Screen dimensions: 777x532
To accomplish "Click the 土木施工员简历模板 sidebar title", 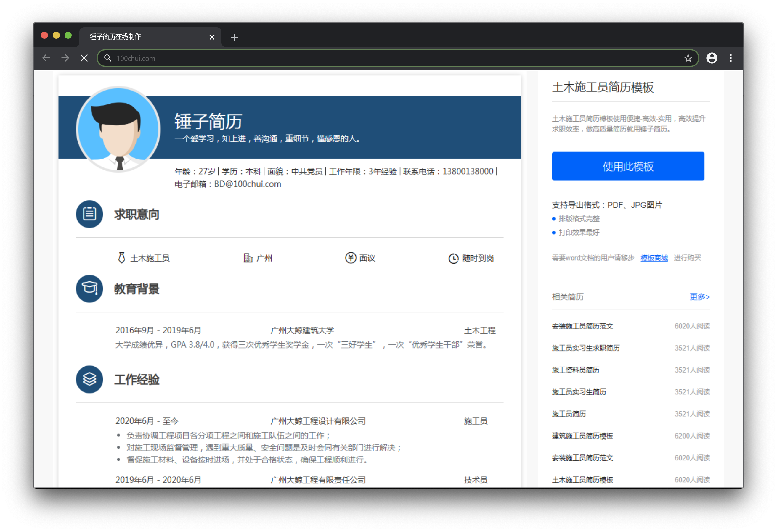I will 603,87.
